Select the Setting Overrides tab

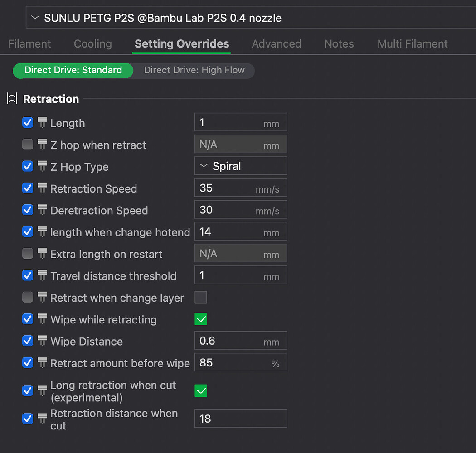[182, 44]
